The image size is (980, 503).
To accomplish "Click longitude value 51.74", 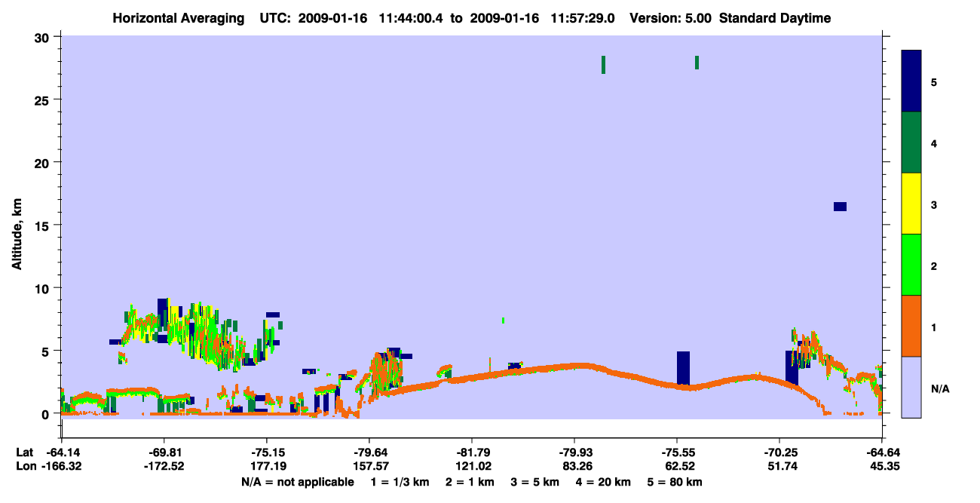I will [781, 467].
